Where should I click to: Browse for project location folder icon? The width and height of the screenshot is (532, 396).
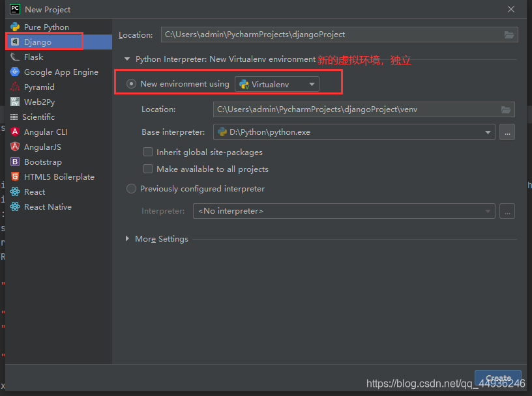[x=509, y=35]
